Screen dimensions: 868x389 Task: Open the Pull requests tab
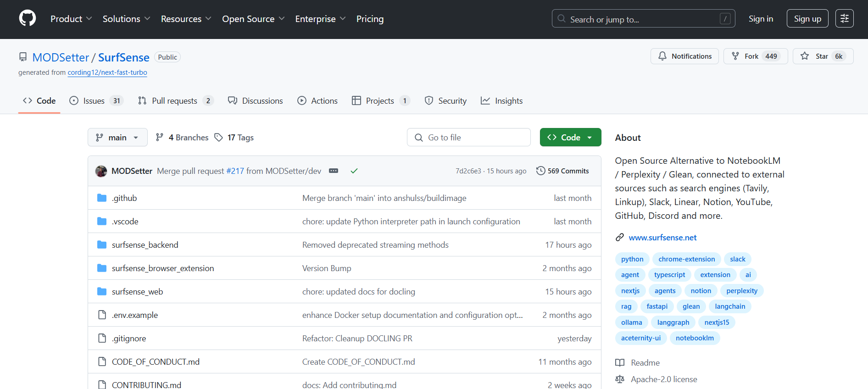(x=176, y=101)
